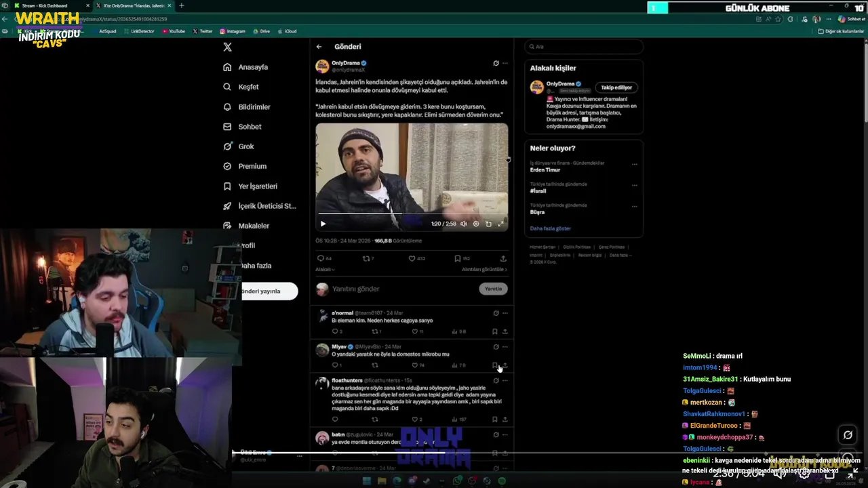Viewport: 868px width, 488px height.
Task: Open Keşfet in the sidebar
Action: [241, 87]
